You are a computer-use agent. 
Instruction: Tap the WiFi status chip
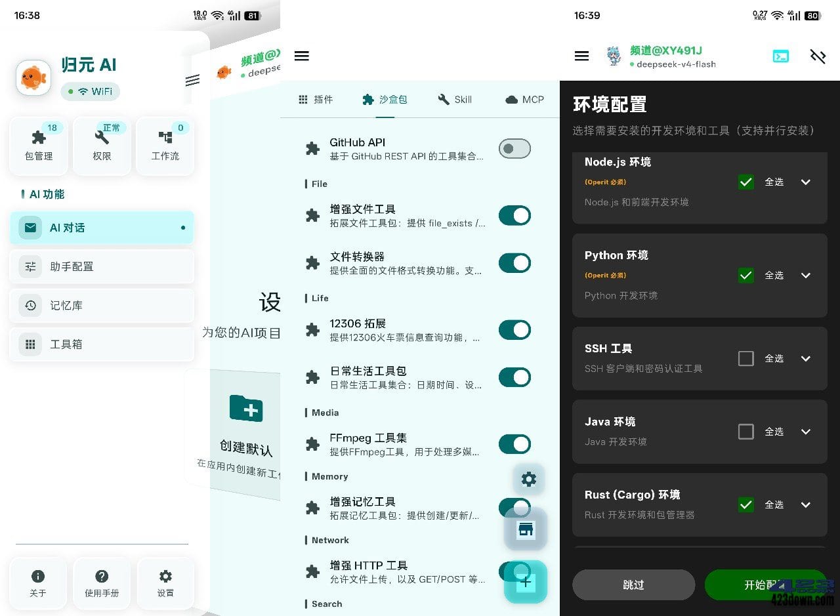point(91,91)
